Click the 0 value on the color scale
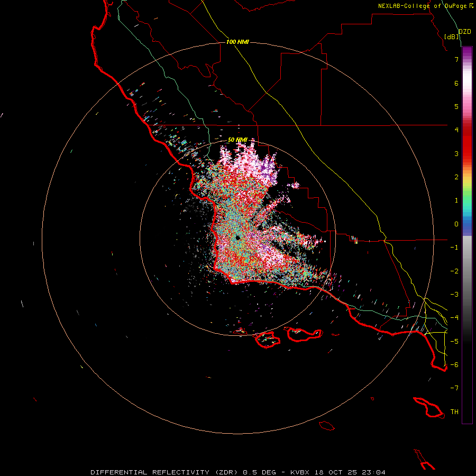This screenshot has width=476, height=476. 456,224
